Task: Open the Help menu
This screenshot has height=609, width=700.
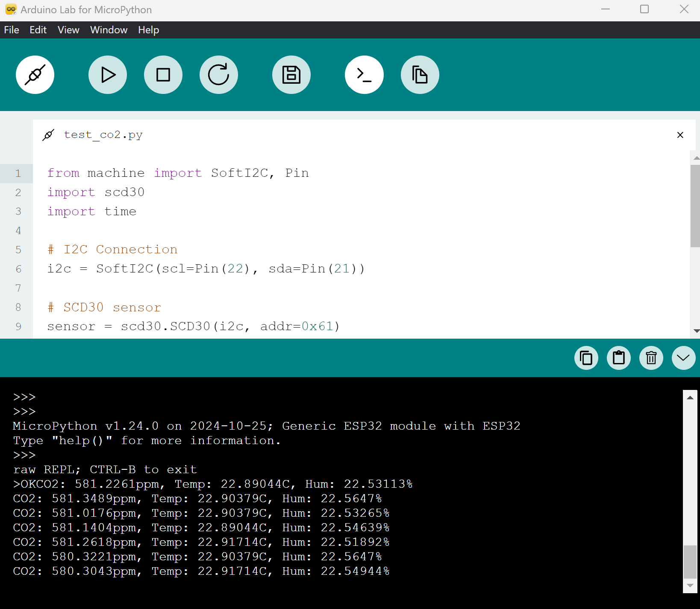Action: [148, 30]
